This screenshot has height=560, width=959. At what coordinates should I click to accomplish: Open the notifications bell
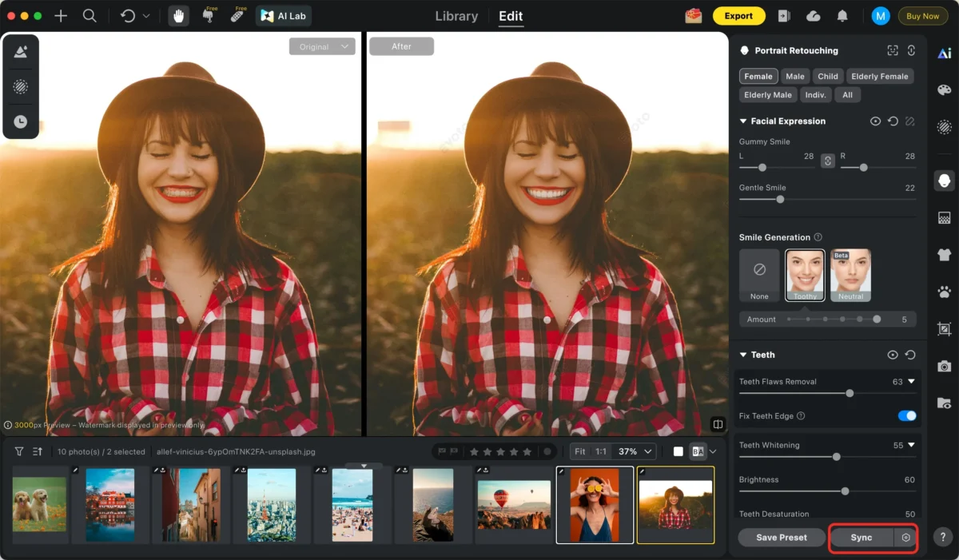coord(842,16)
